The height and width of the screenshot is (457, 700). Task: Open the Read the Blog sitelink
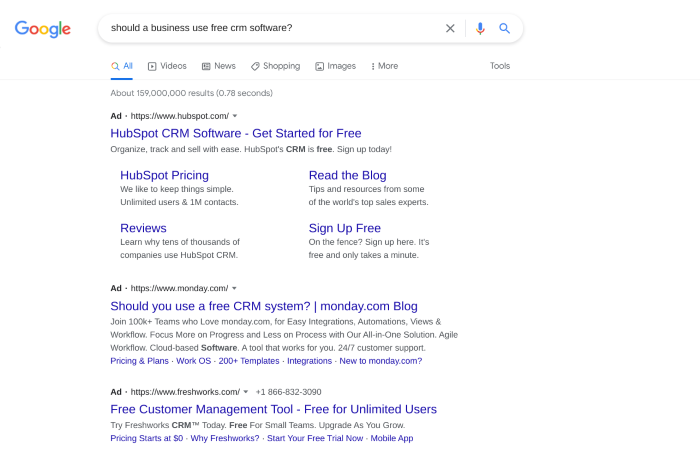[347, 175]
